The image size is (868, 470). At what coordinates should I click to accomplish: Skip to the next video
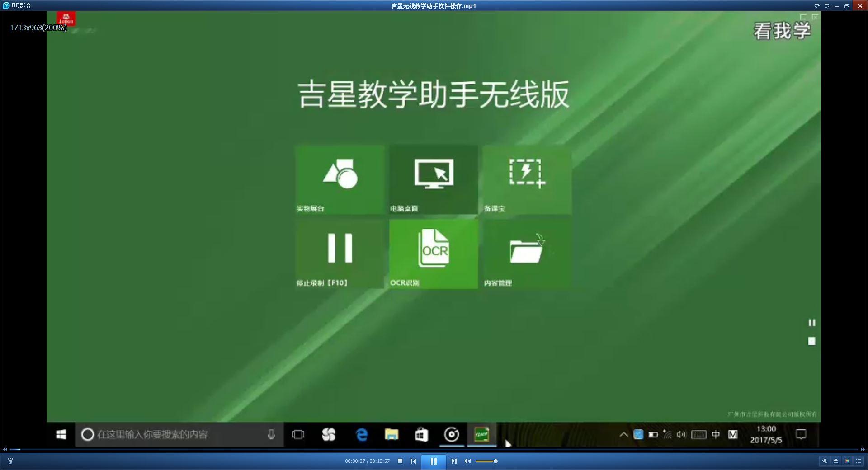(454, 461)
